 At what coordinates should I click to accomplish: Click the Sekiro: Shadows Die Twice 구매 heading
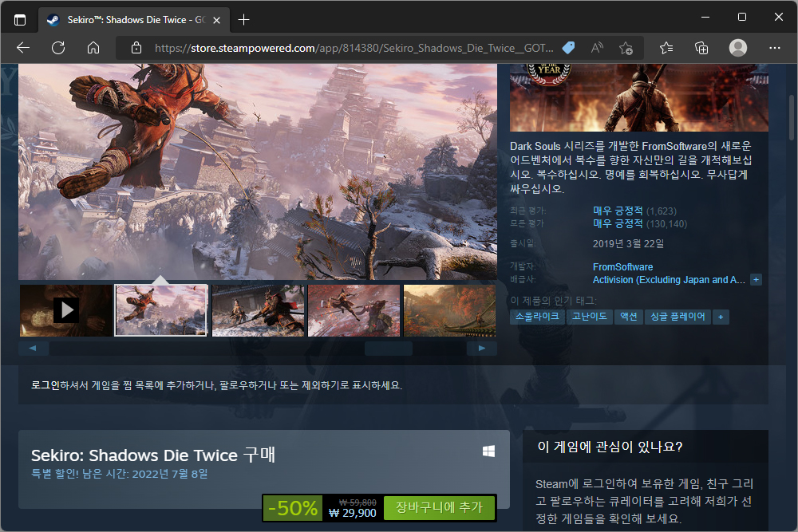(x=153, y=455)
